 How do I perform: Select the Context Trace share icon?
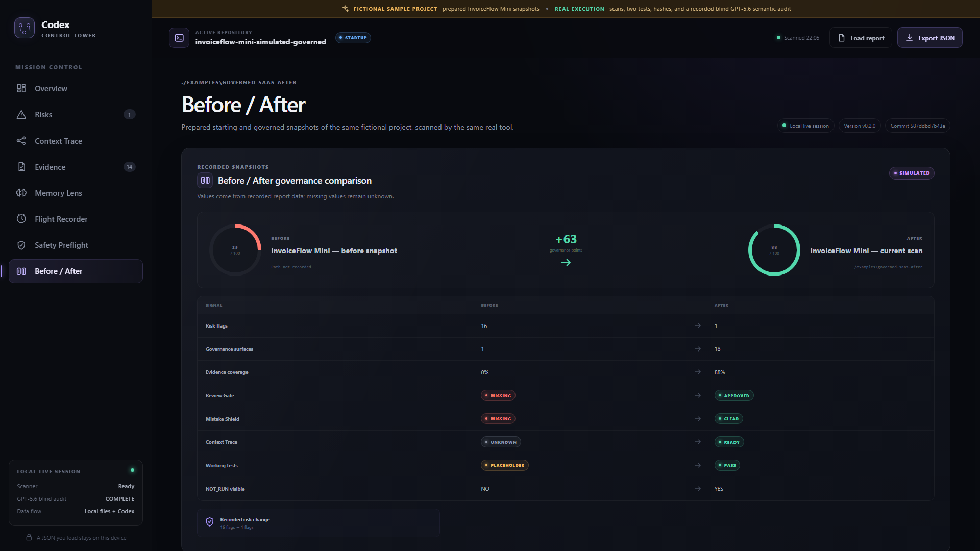coord(21,141)
